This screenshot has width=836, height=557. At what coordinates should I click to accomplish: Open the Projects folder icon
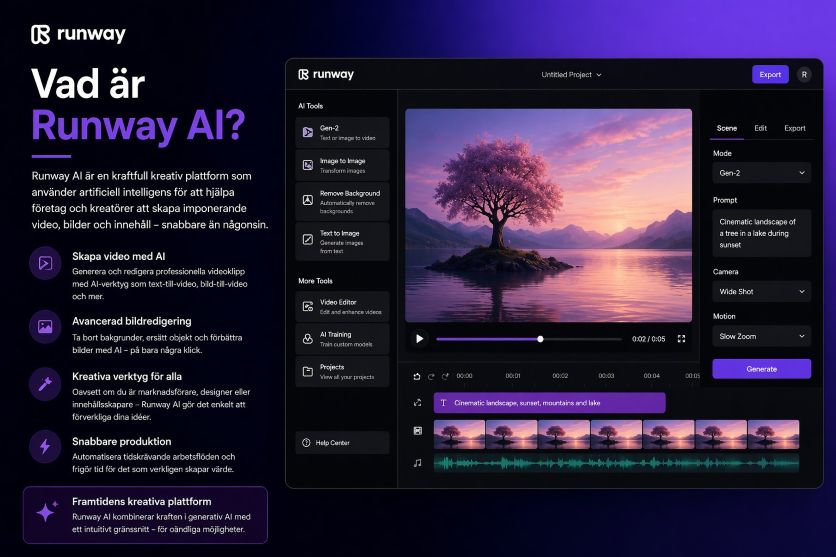pyautogui.click(x=308, y=371)
